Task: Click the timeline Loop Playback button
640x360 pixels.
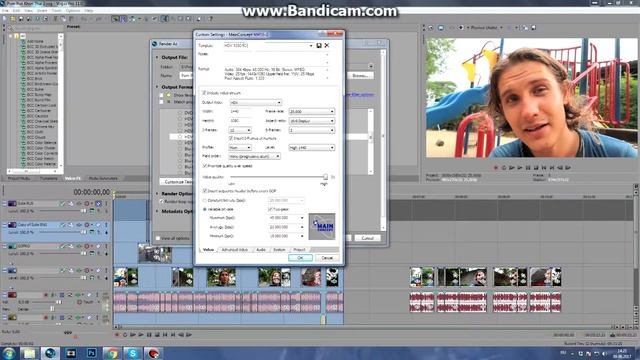Action: tap(125, 335)
